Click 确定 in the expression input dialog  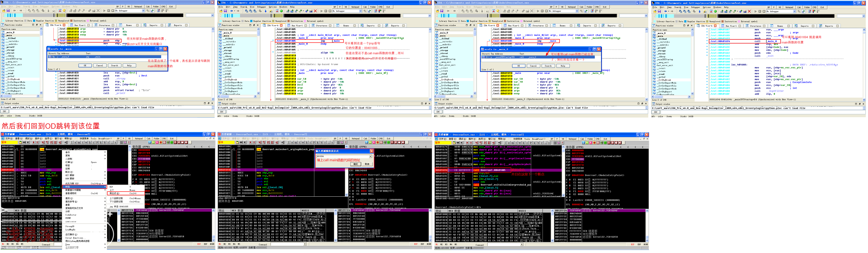(356, 164)
